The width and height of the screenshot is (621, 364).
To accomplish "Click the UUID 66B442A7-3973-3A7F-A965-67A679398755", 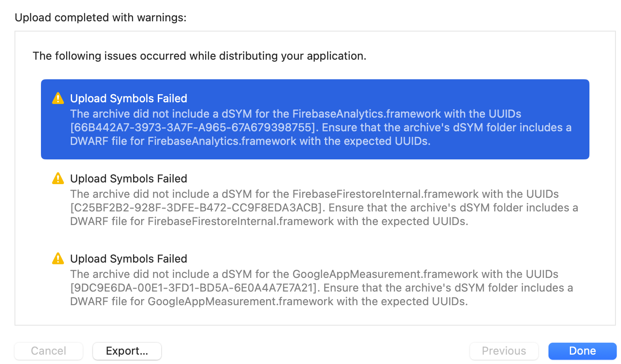I will [x=194, y=127].
